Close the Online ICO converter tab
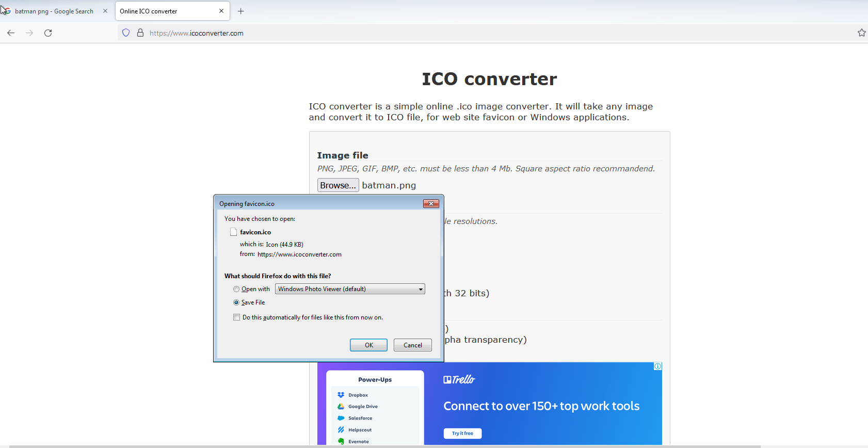The image size is (868, 448). click(x=221, y=11)
